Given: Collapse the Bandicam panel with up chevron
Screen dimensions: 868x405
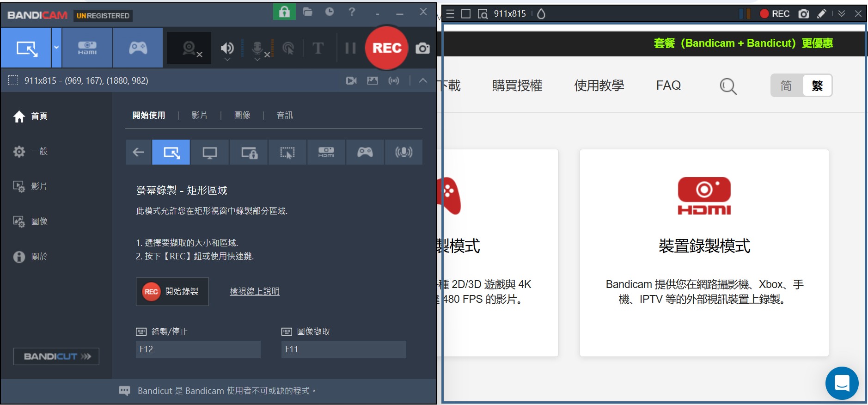Looking at the screenshot, I should click(x=423, y=80).
